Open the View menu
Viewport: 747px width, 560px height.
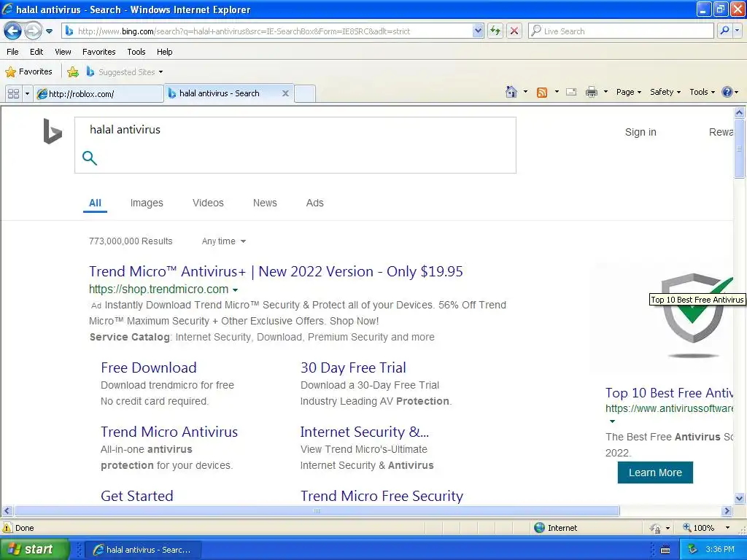[63, 52]
